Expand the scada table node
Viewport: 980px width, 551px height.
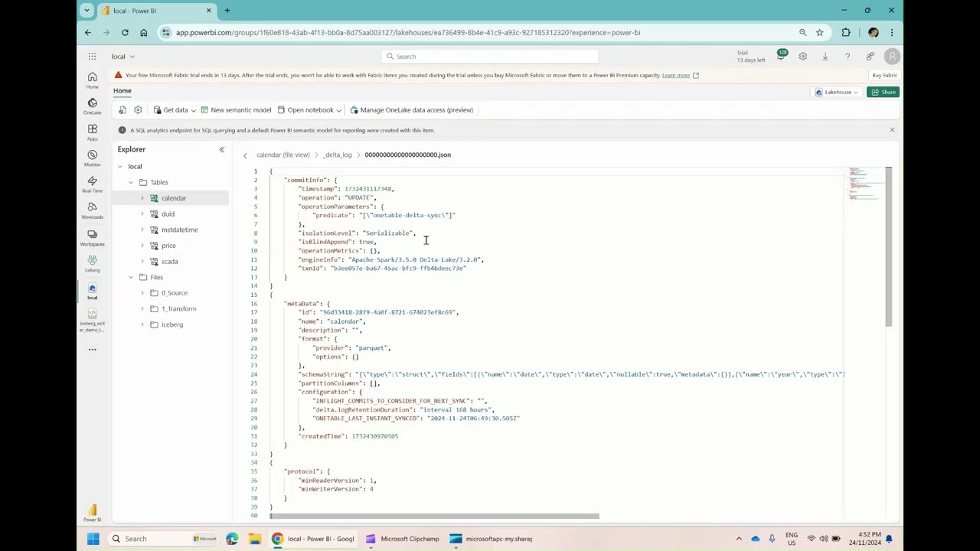[x=142, y=262]
